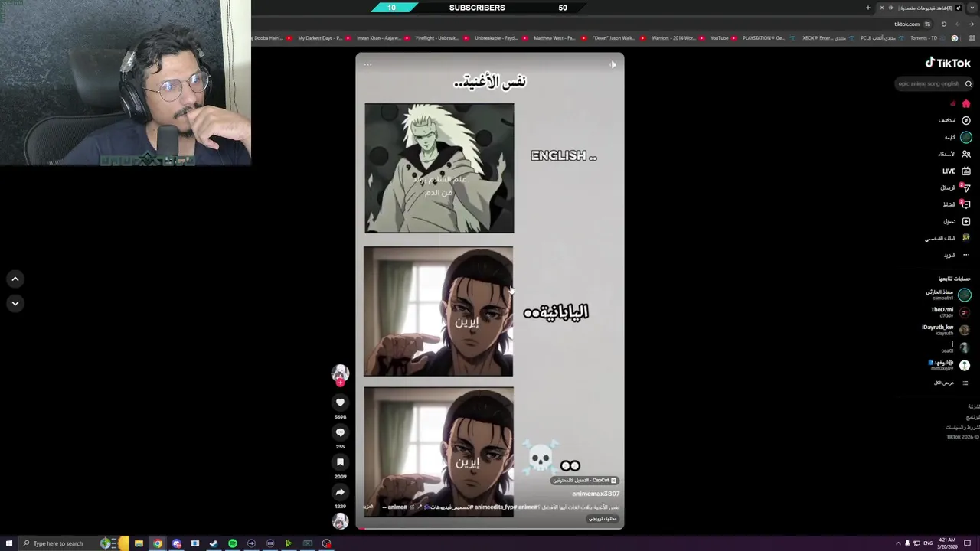Open Spotify from the taskbar
The image size is (980, 551).
tap(233, 543)
